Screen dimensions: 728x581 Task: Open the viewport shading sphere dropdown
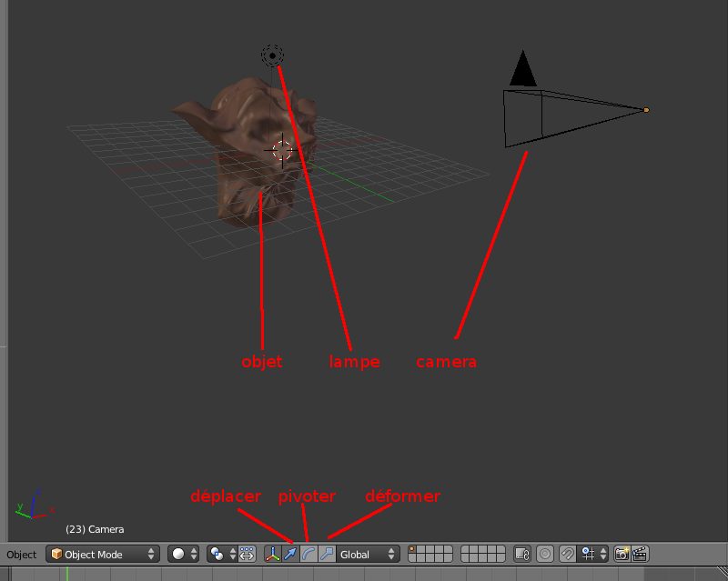(184, 554)
